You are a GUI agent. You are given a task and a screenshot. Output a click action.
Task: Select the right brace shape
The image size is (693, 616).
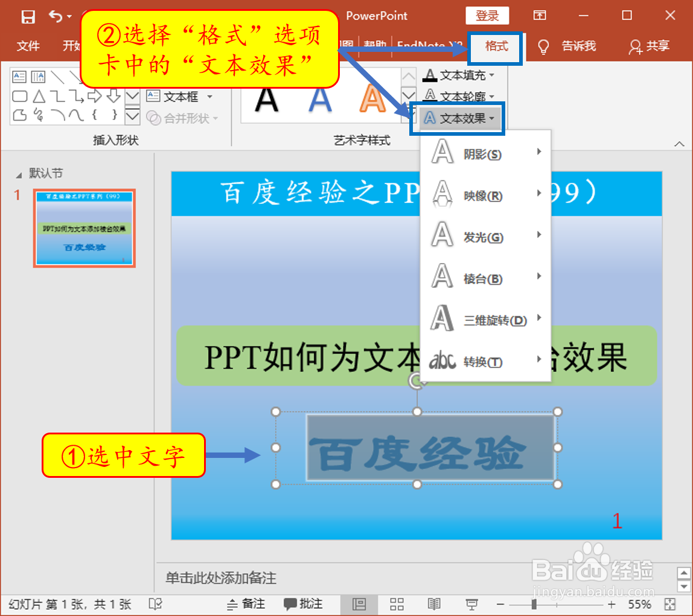click(115, 115)
